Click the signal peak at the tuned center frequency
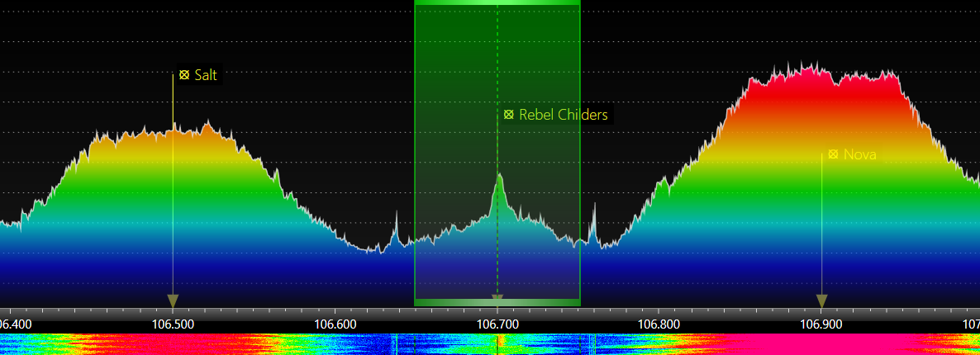The width and height of the screenshot is (980, 355). (499, 179)
